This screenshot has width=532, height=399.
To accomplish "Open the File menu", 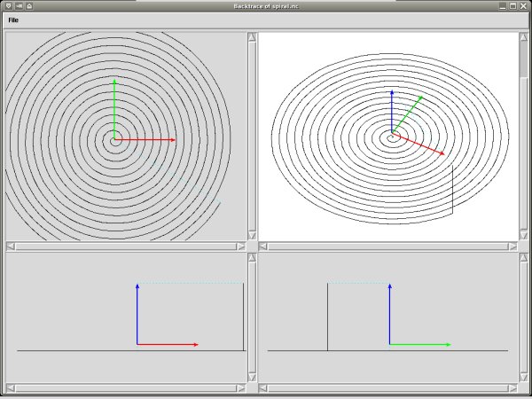I will (x=13, y=20).
